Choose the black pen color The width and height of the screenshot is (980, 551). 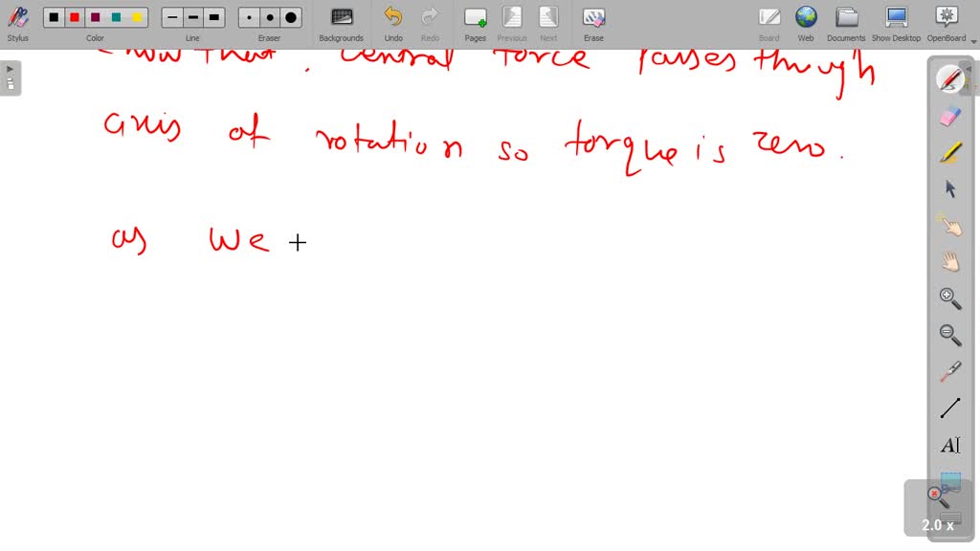pyautogui.click(x=54, y=17)
